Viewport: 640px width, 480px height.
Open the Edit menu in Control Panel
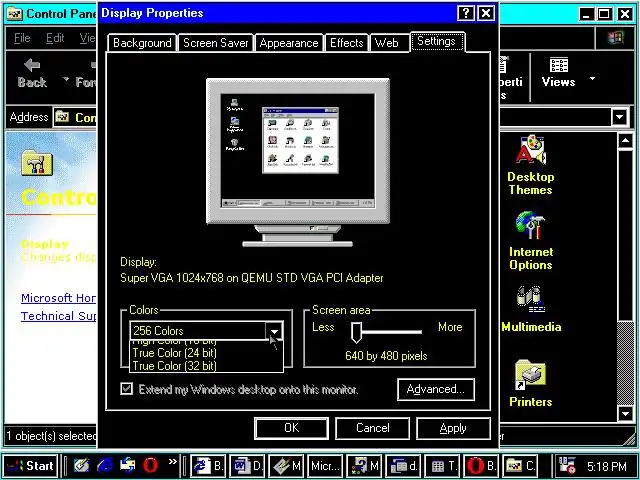pyautogui.click(x=55, y=38)
